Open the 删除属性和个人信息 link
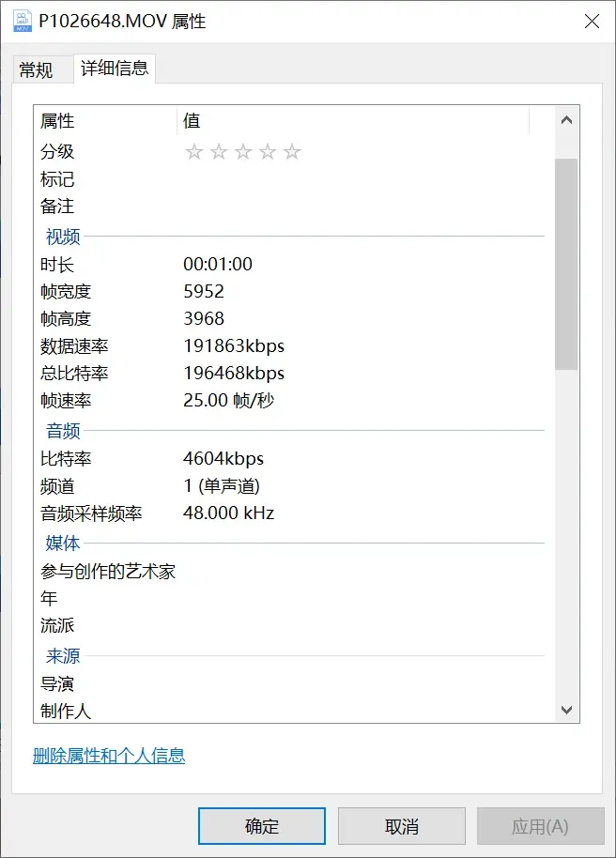 109,756
